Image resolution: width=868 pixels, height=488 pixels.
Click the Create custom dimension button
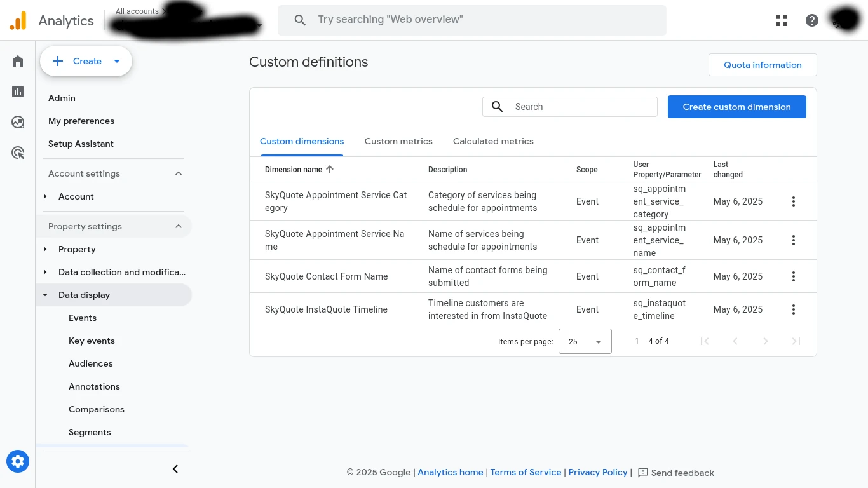(x=736, y=107)
